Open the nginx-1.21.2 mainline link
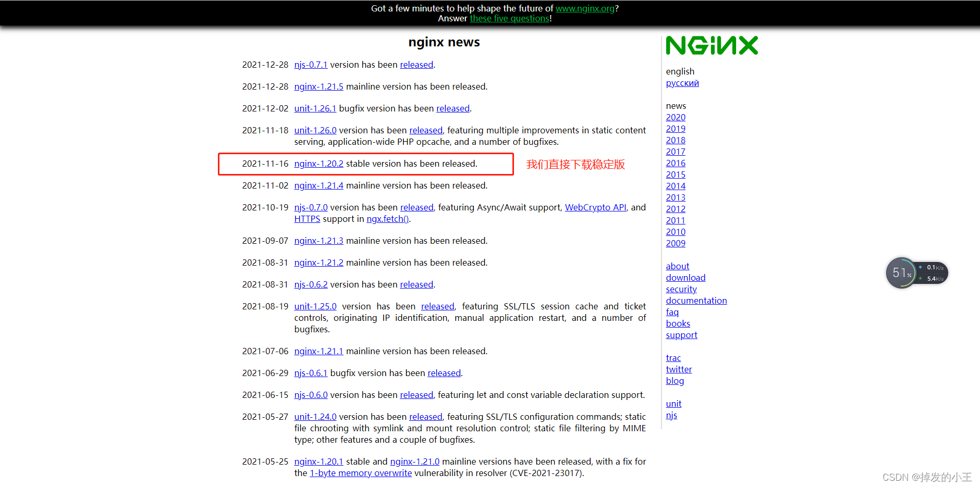Viewport: 980px width, 487px height. [x=318, y=263]
